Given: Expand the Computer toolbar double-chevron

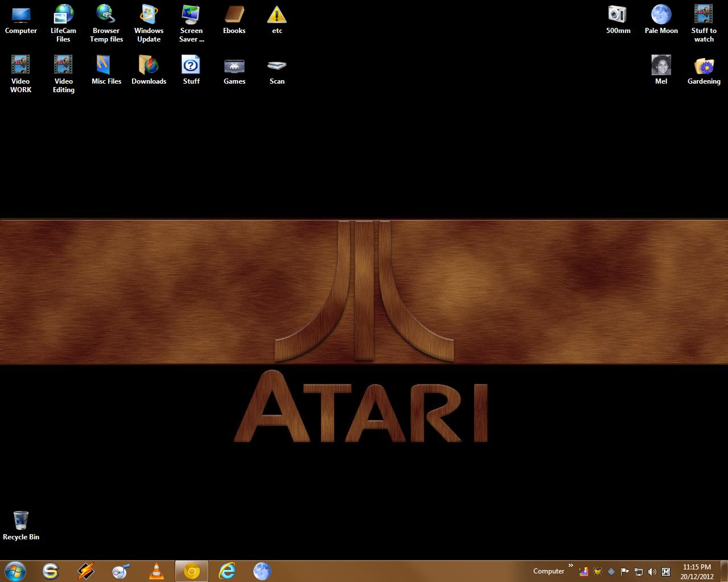Looking at the screenshot, I should (x=571, y=566).
